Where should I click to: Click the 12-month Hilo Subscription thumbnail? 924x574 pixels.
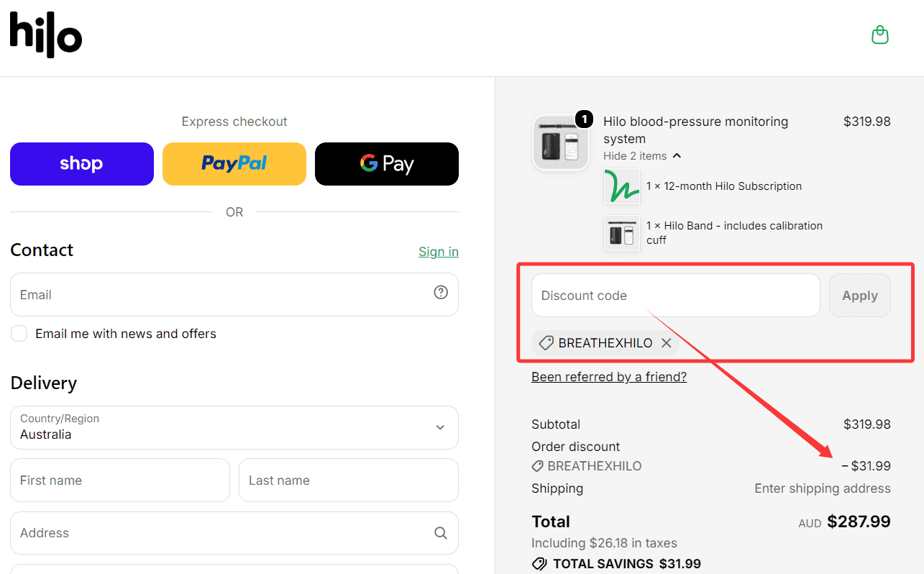point(622,186)
